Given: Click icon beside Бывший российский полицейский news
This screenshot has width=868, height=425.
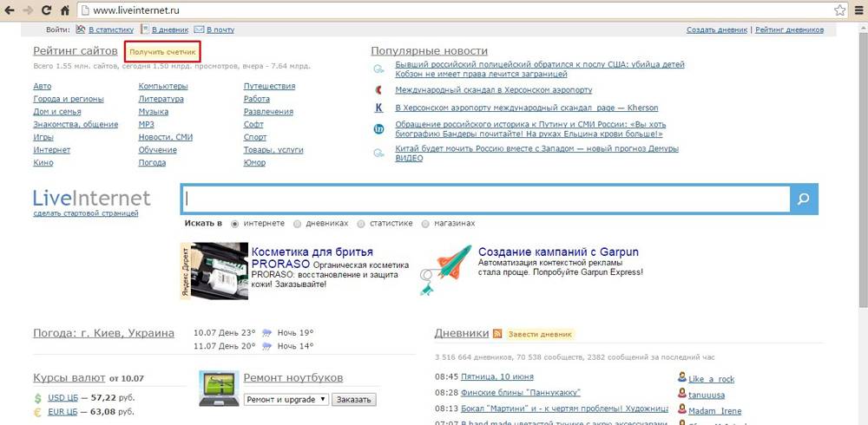Looking at the screenshot, I should 378,69.
